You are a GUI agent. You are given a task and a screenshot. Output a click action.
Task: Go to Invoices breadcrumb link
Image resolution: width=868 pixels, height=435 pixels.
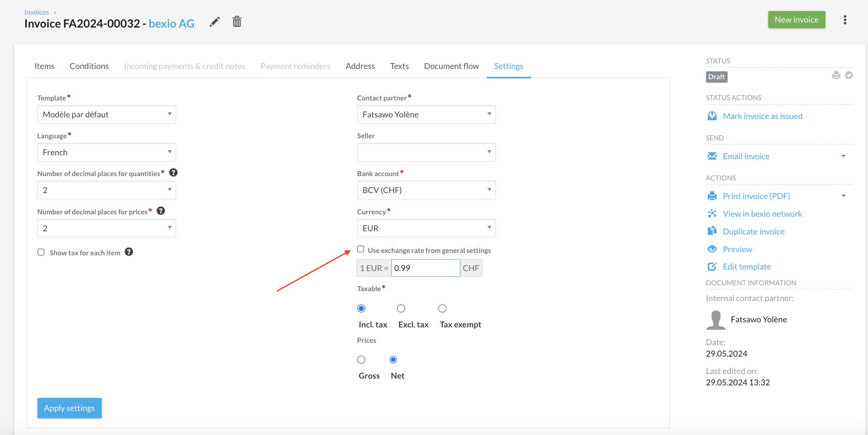pos(37,12)
